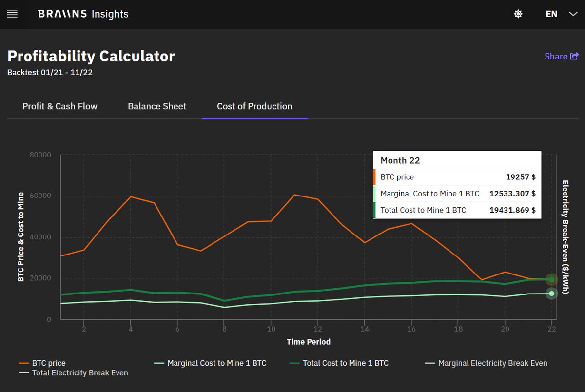Click the BTC price peak at month 11
585x392 pixels.
pos(294,195)
